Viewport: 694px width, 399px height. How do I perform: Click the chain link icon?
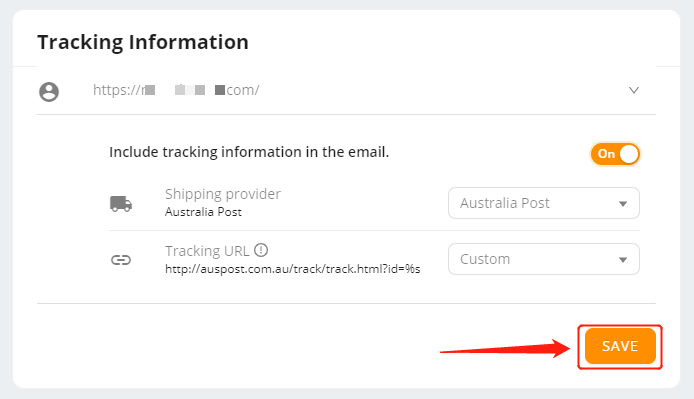(121, 260)
